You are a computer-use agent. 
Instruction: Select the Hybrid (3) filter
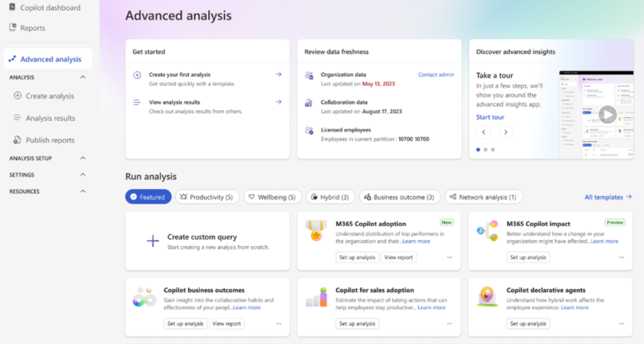coord(330,197)
